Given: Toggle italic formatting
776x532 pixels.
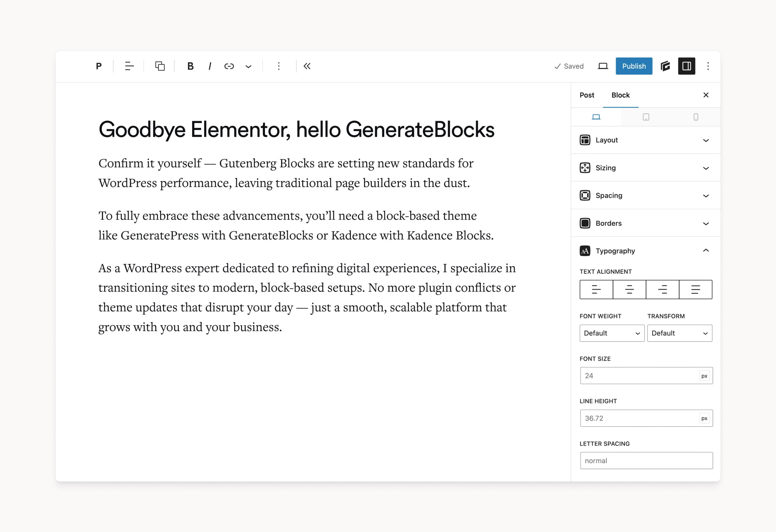Looking at the screenshot, I should point(210,66).
